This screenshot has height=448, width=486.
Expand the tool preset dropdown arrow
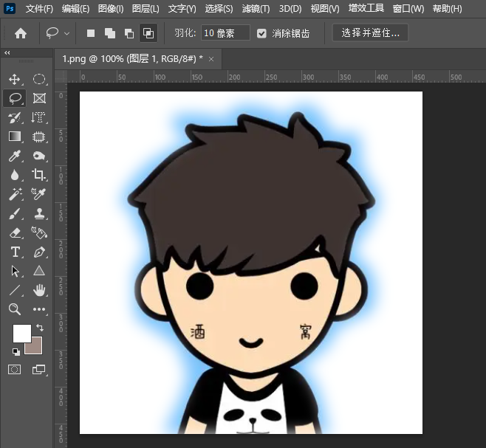pos(66,33)
